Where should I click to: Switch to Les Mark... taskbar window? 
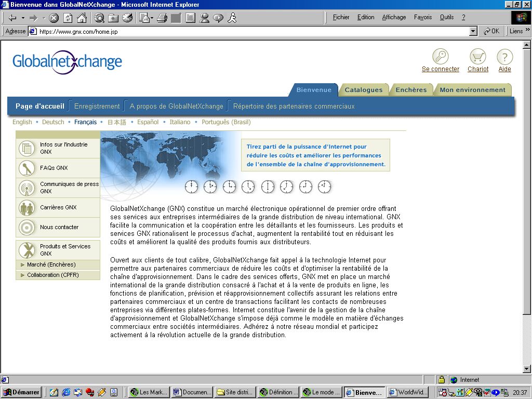[x=149, y=392]
